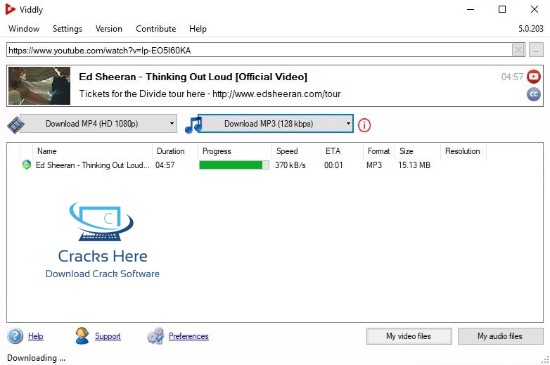Screen dimensions: 550x365
Task: Open the Help menu in menu bar
Action: pyautogui.click(x=198, y=29)
